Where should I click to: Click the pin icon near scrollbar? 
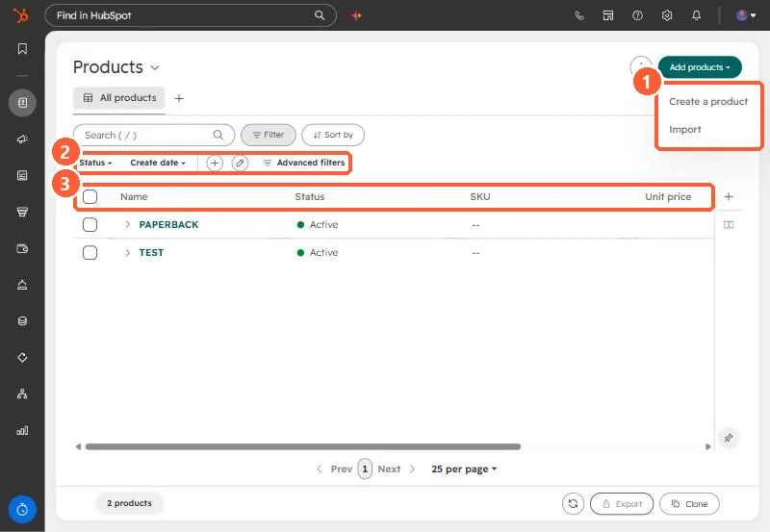coord(729,438)
